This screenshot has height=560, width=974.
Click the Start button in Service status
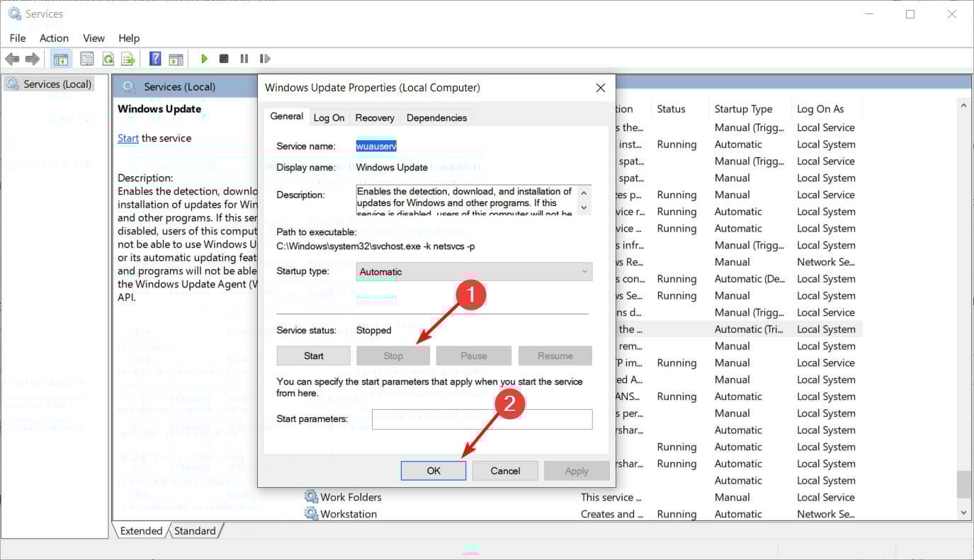(x=313, y=356)
